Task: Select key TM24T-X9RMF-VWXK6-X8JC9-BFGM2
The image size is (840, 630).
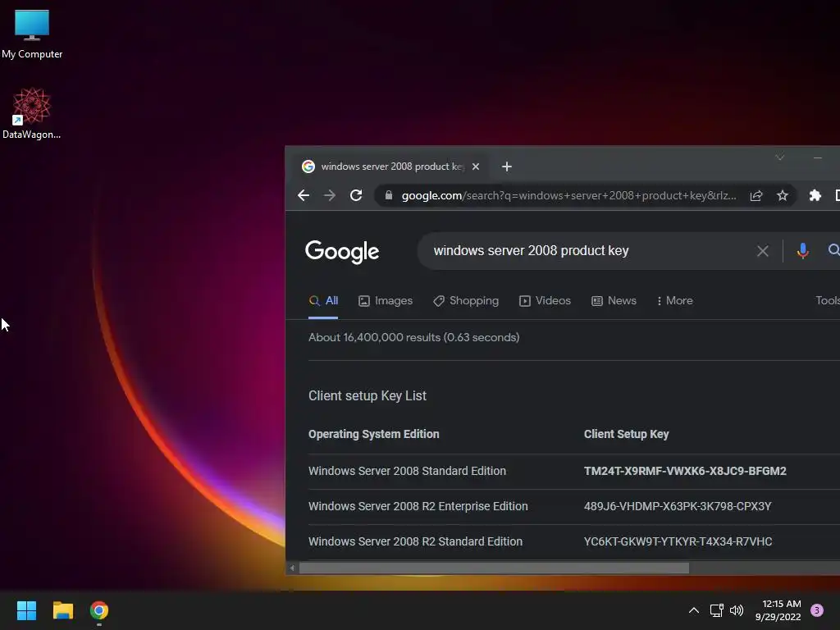Action: click(x=685, y=471)
